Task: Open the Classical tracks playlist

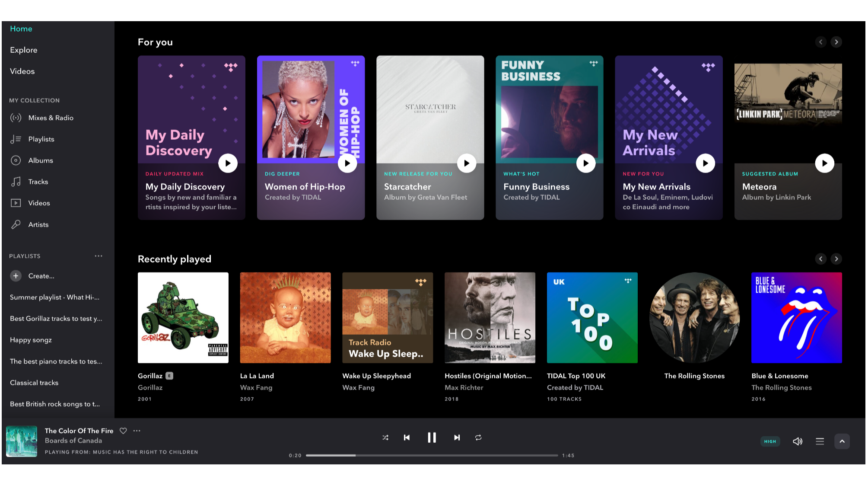Action: (x=34, y=383)
